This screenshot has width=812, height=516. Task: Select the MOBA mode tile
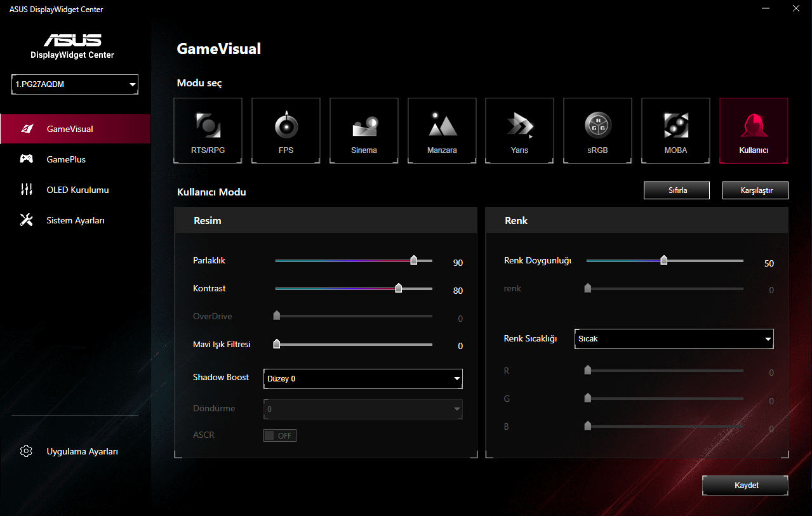pyautogui.click(x=676, y=131)
